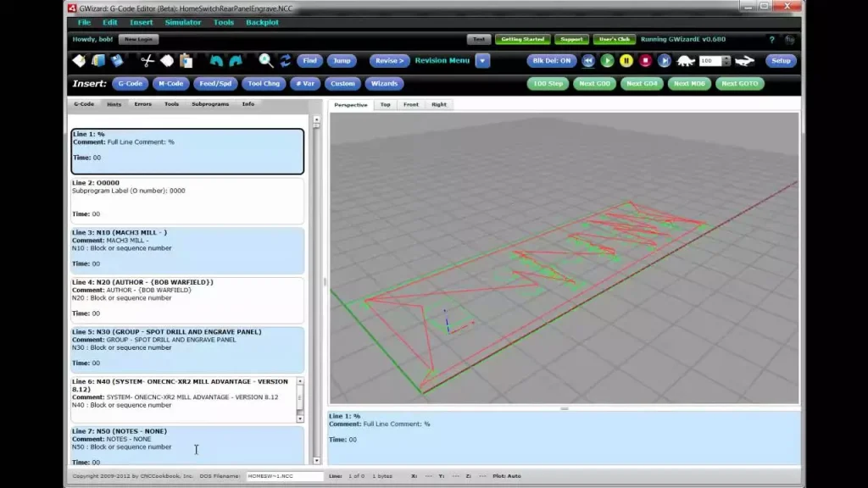Pause the simulation with the yellow pause button
The height and width of the screenshot is (488, 868).
tap(626, 61)
